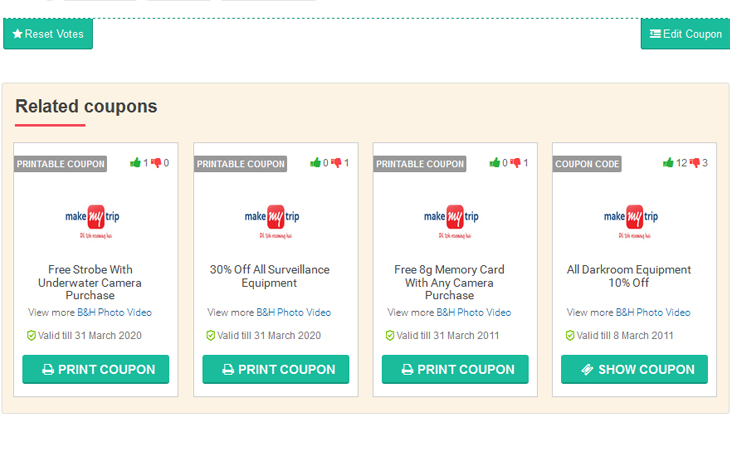Open the Free 8g Memory Card coupon title
The width and height of the screenshot is (730, 450).
pyautogui.click(x=449, y=282)
